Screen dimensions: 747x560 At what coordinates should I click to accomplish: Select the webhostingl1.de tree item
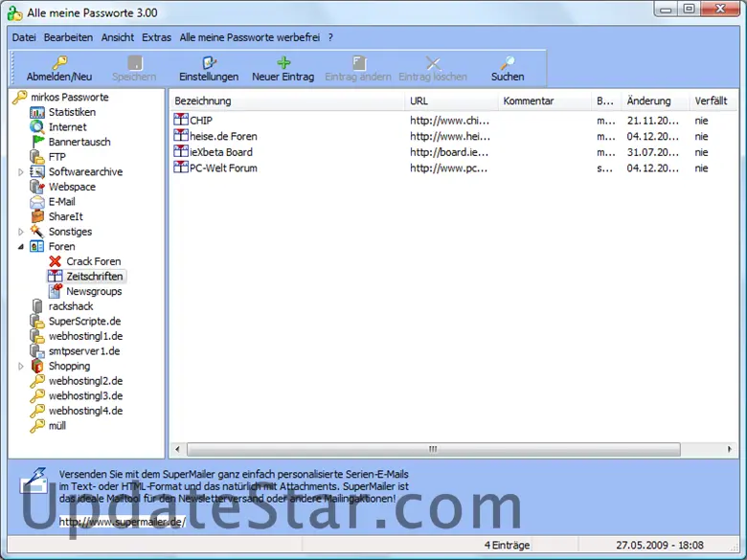point(86,336)
